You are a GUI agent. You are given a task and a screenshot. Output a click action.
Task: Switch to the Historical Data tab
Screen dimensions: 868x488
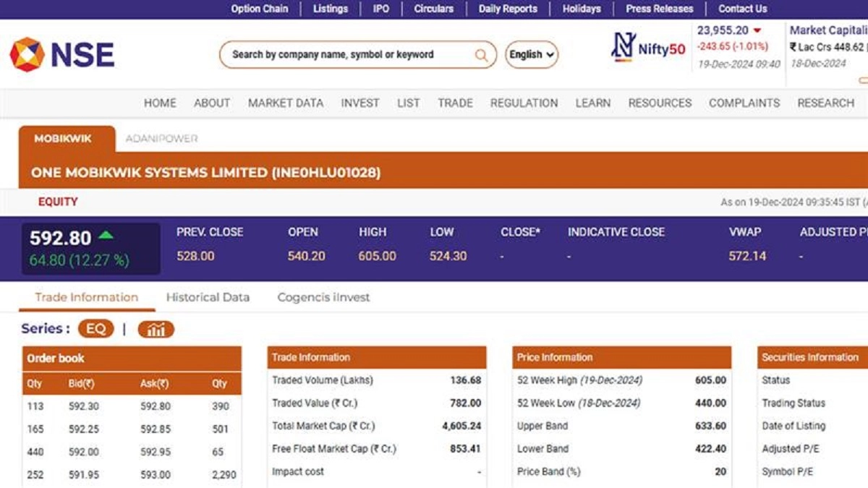[x=208, y=297]
